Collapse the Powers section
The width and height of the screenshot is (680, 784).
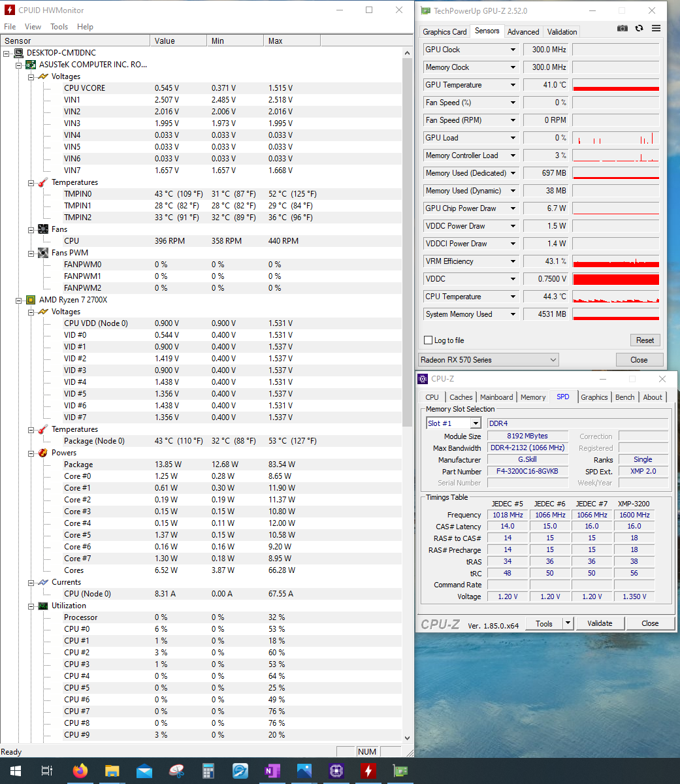click(31, 453)
